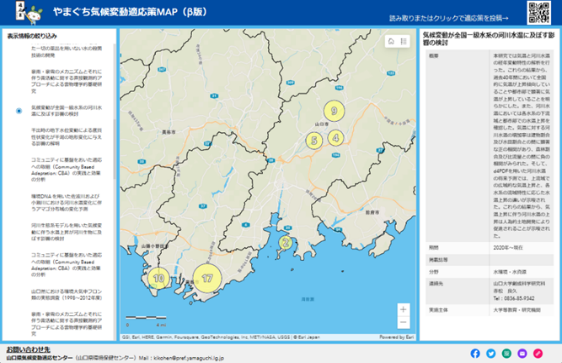Click the 山口市 label on the map

pyautogui.click(x=322, y=124)
